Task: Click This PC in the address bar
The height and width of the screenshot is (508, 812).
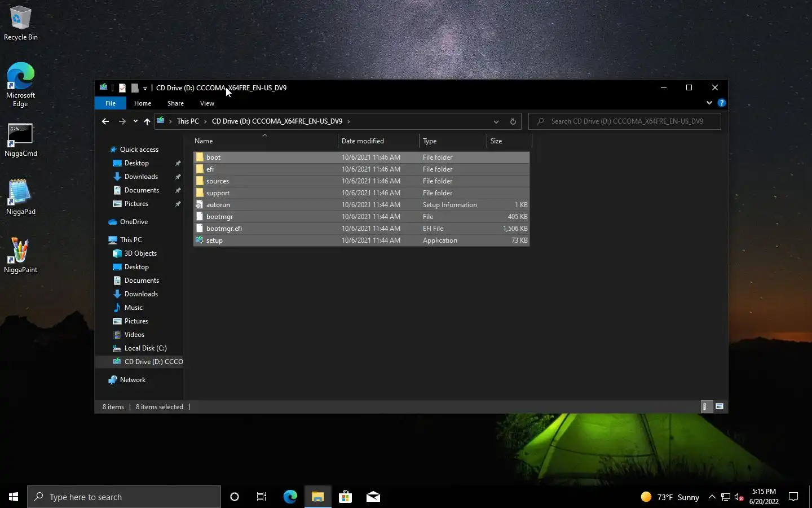Action: click(188, 121)
